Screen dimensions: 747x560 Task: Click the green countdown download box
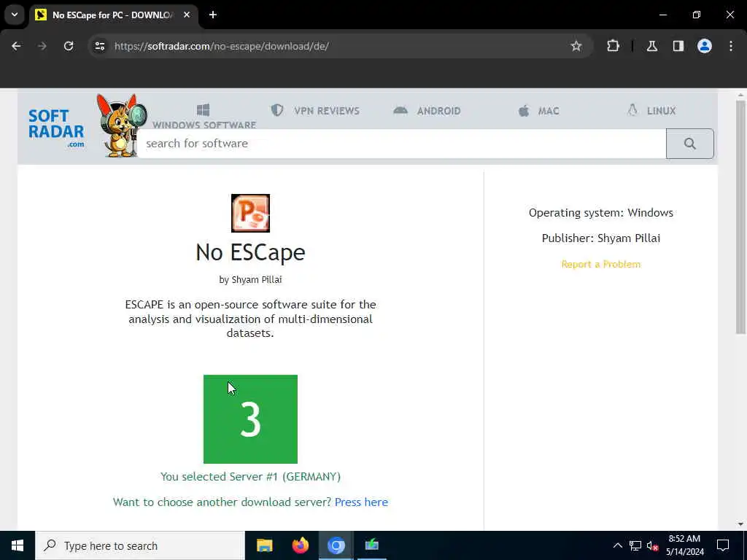(x=251, y=419)
